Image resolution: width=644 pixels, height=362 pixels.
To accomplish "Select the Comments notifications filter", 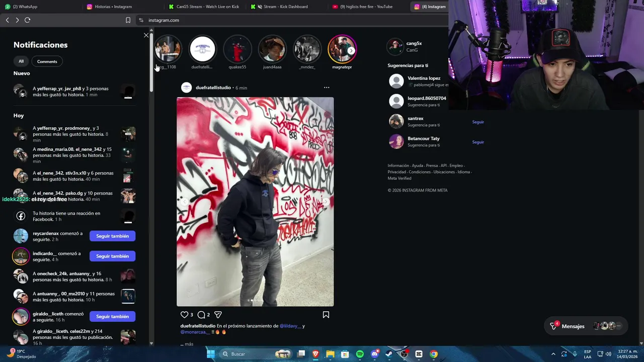I will tap(47, 61).
